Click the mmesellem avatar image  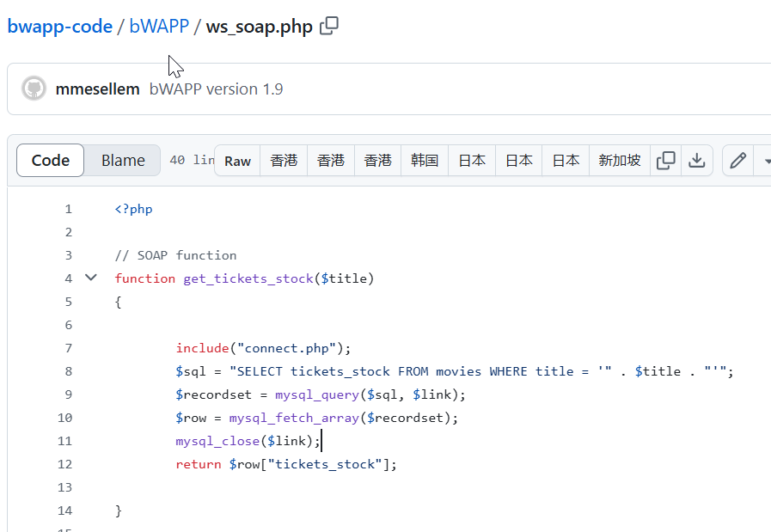point(34,89)
